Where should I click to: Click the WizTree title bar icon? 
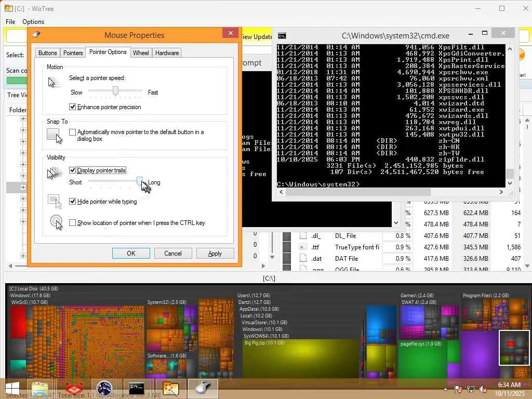[8, 8]
